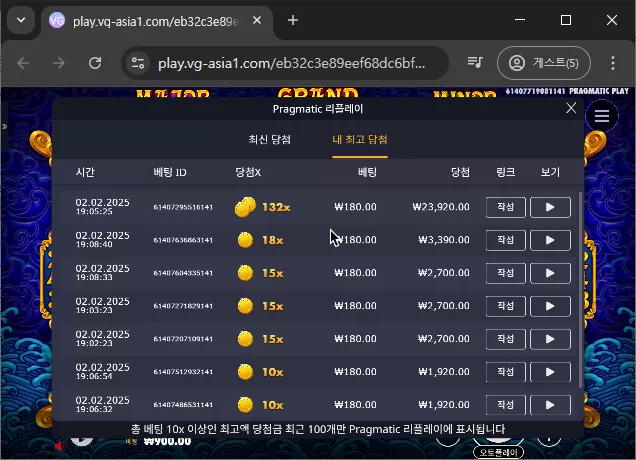Close the Pragmatic 리플레이 dialog
Viewport: 636px width, 460px height.
coord(571,108)
